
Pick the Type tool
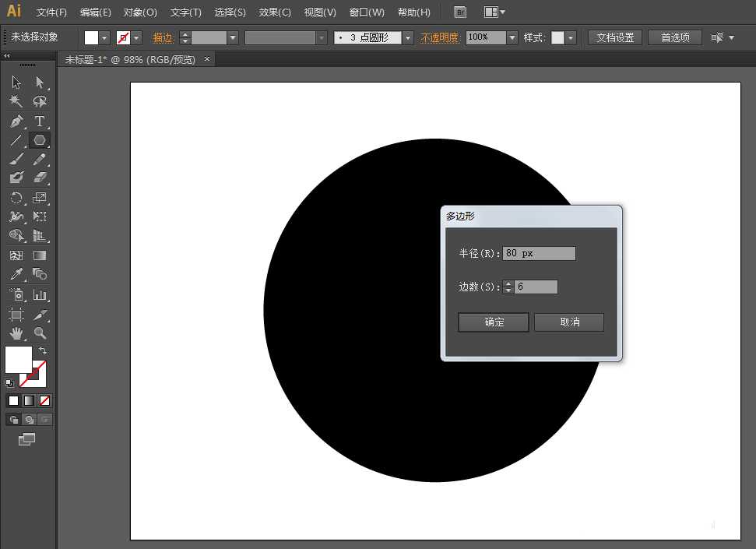[x=39, y=121]
